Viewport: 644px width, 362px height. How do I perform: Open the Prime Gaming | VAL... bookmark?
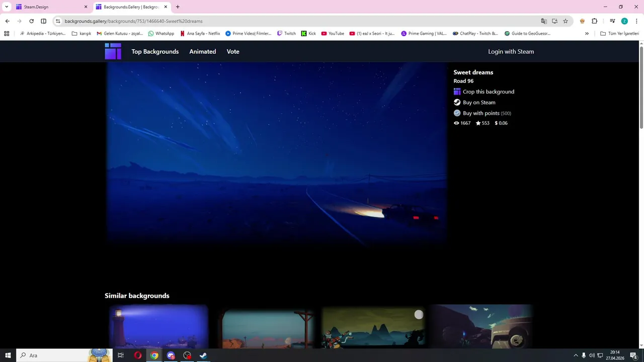point(424,34)
